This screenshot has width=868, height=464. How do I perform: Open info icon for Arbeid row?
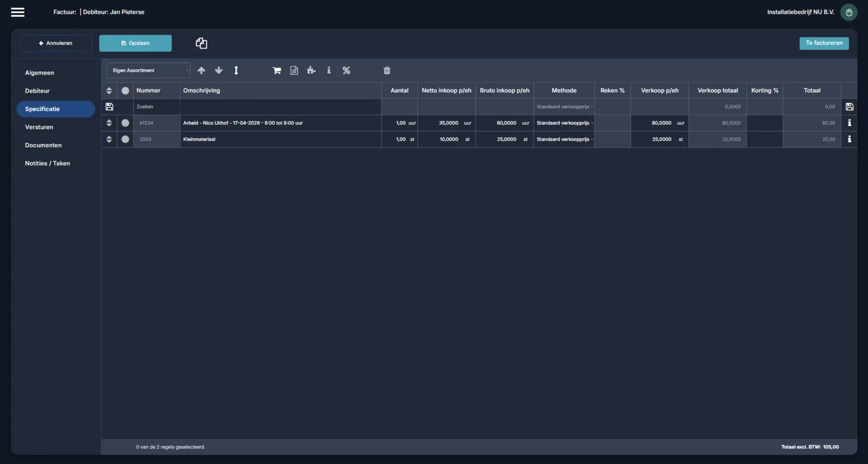850,123
